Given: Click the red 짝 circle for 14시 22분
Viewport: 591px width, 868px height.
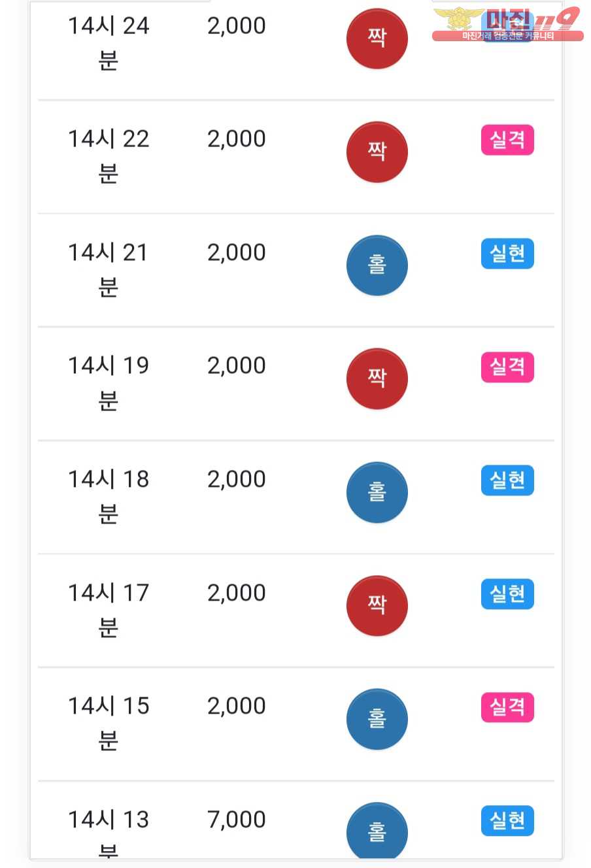Looking at the screenshot, I should (377, 152).
